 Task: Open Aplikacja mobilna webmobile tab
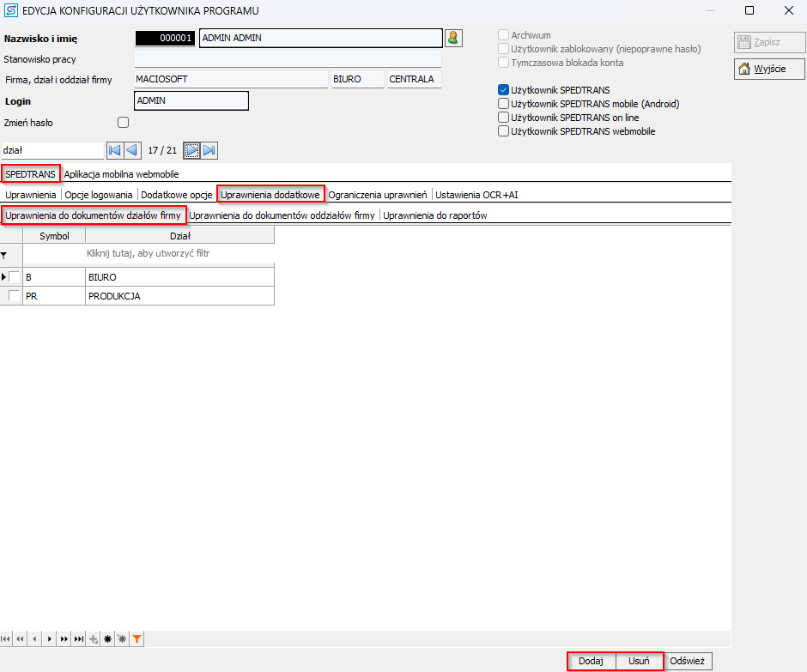[x=121, y=174]
